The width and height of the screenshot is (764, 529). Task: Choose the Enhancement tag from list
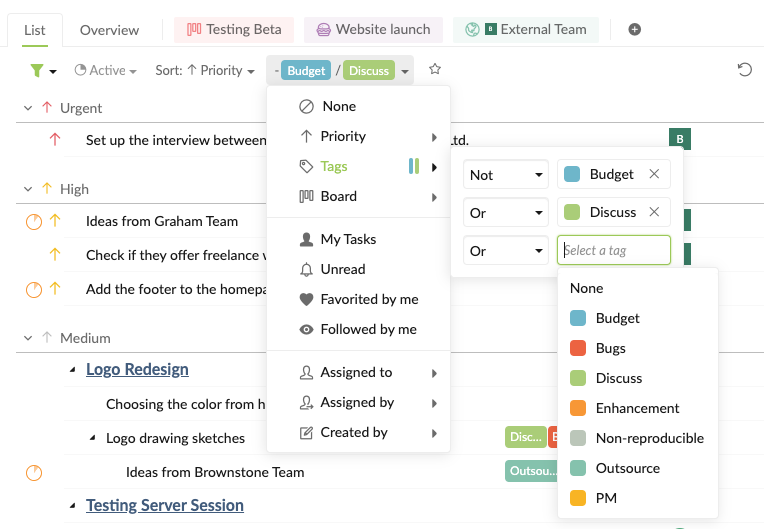(637, 408)
